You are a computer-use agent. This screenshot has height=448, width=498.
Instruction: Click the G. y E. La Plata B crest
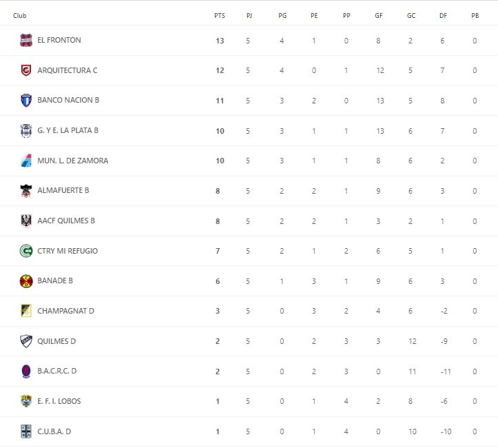26,130
